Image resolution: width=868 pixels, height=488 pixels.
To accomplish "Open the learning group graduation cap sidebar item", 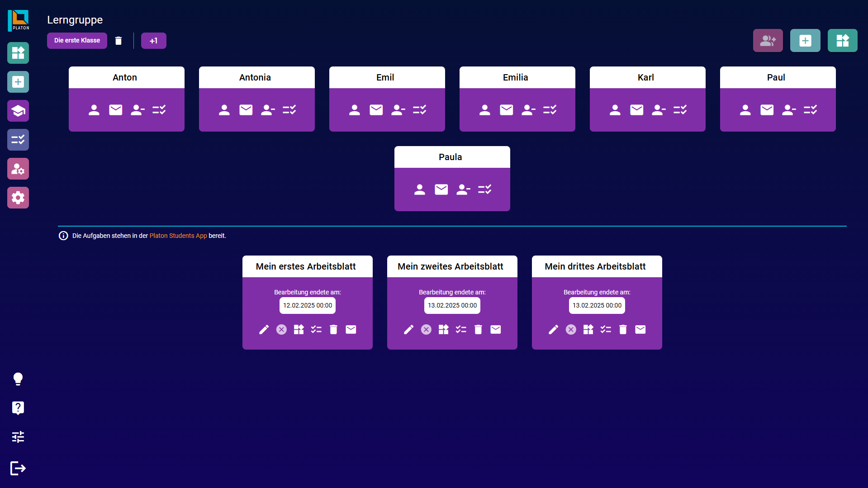I will click(x=18, y=111).
